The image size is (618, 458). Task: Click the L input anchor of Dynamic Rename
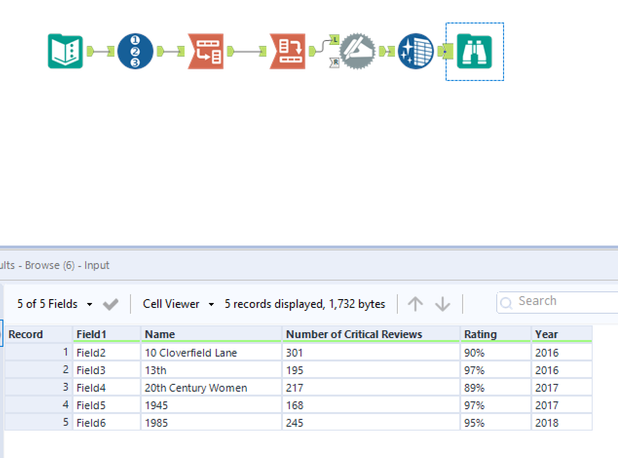pos(334,39)
